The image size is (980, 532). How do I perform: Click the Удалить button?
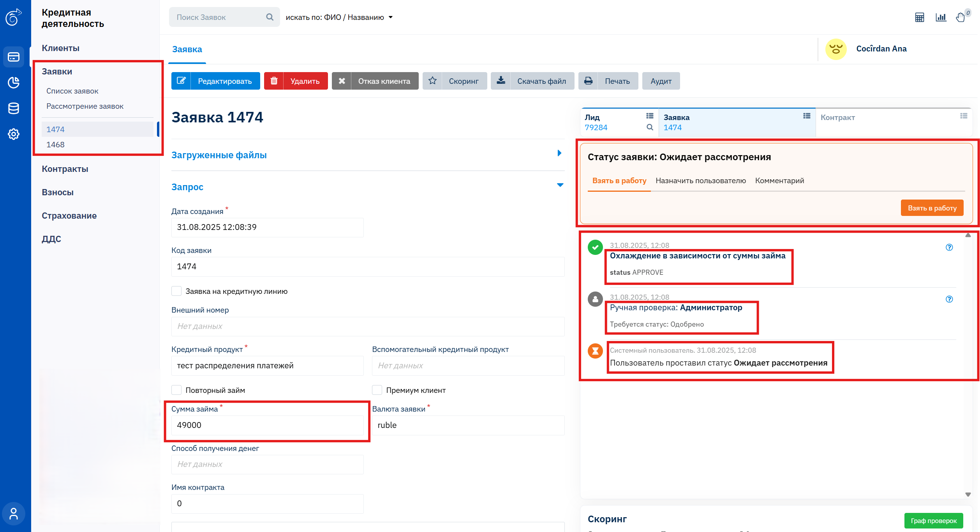click(x=296, y=81)
